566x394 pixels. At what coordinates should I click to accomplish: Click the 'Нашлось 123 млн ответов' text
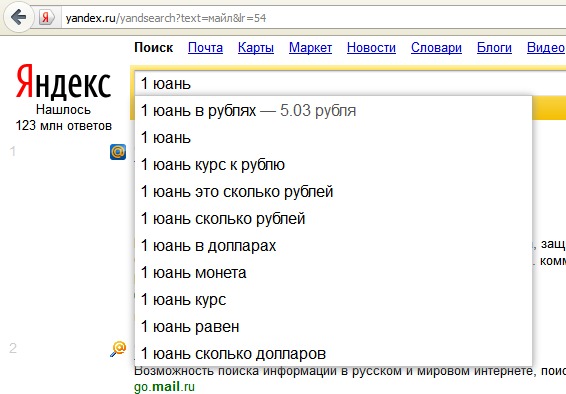pos(64,118)
